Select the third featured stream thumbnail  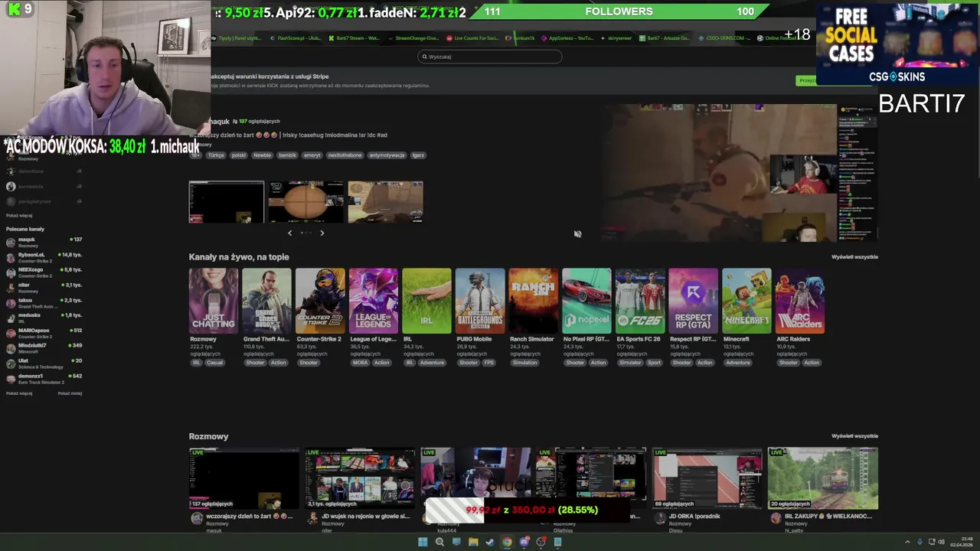(385, 202)
